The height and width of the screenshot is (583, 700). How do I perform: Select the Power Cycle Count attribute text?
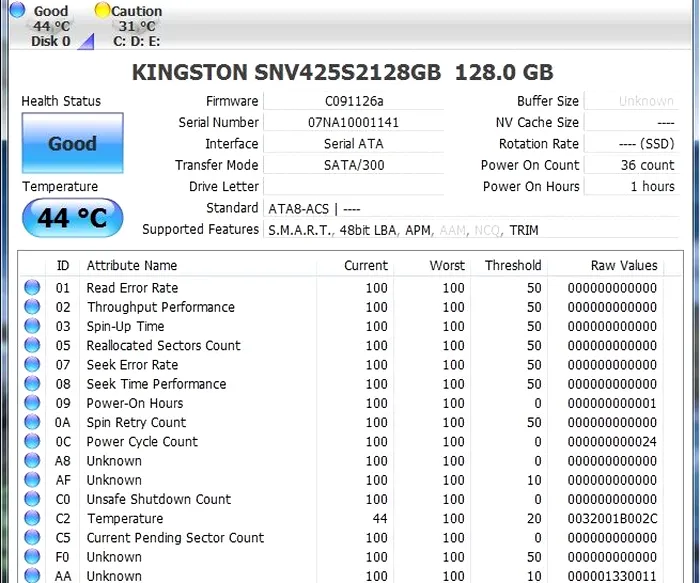tap(142, 441)
